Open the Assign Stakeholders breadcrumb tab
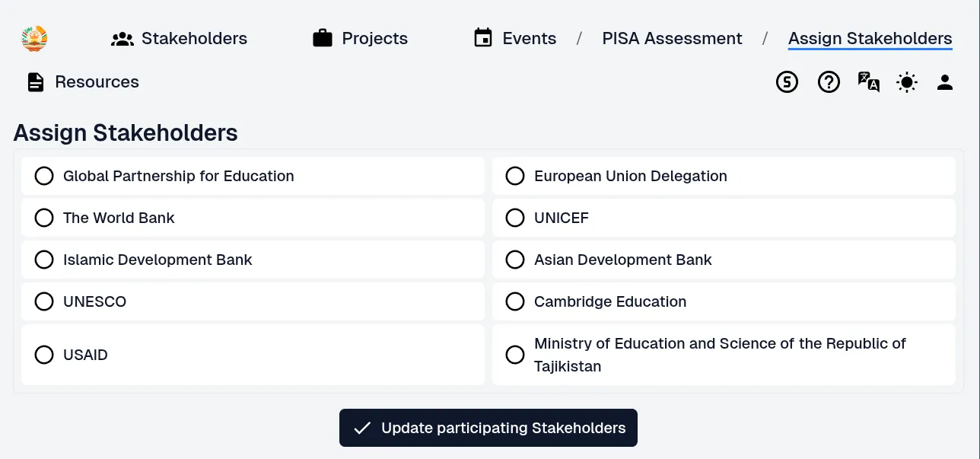This screenshot has height=459, width=980. tap(870, 38)
